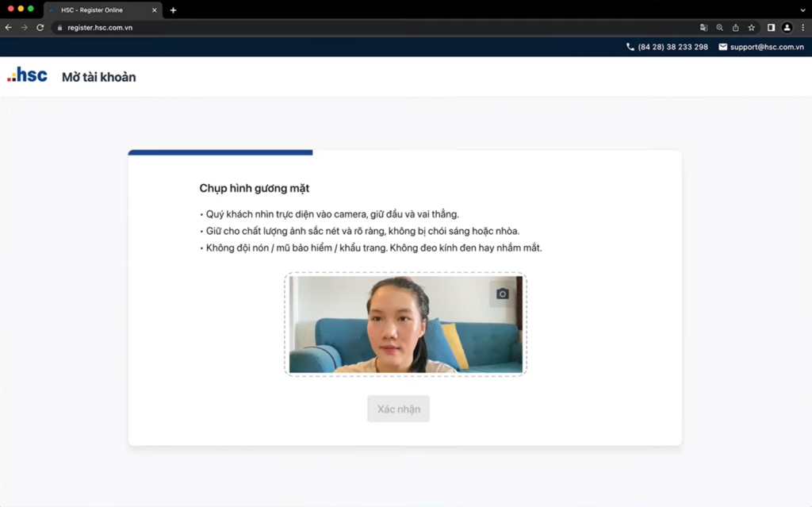Click the hsc logo
Viewport: 812px width, 507px height.
[x=27, y=75]
